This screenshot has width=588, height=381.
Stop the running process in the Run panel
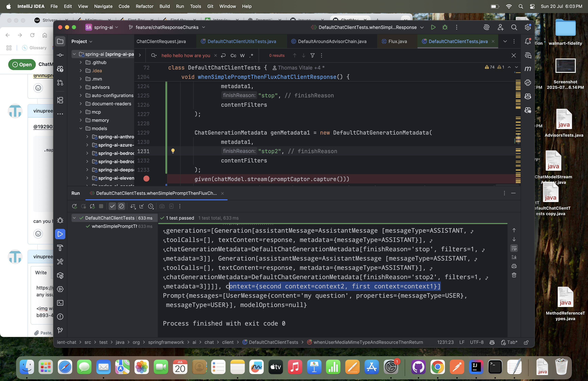pos(101,206)
